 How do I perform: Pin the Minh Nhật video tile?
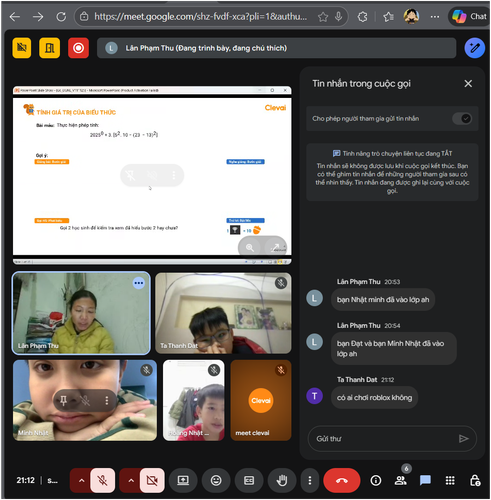pos(63,400)
